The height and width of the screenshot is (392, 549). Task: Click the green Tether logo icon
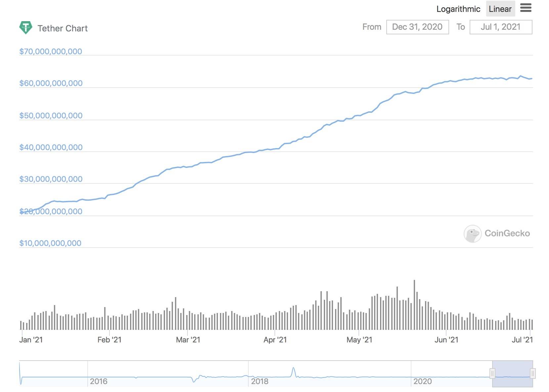(x=26, y=28)
